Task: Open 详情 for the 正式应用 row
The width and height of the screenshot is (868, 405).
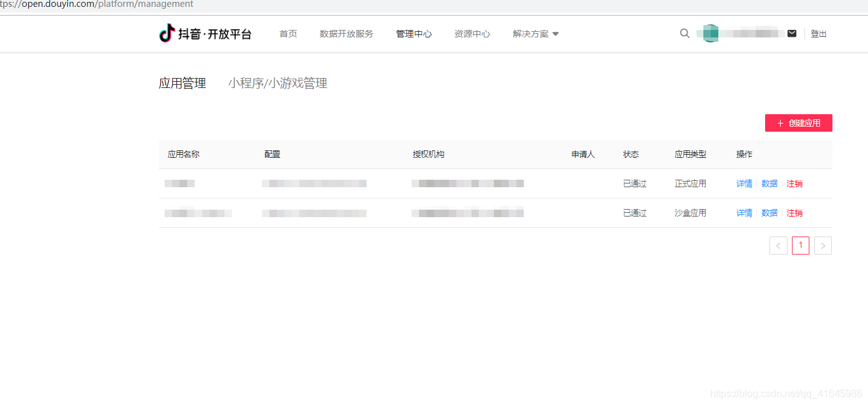Action: coord(744,183)
